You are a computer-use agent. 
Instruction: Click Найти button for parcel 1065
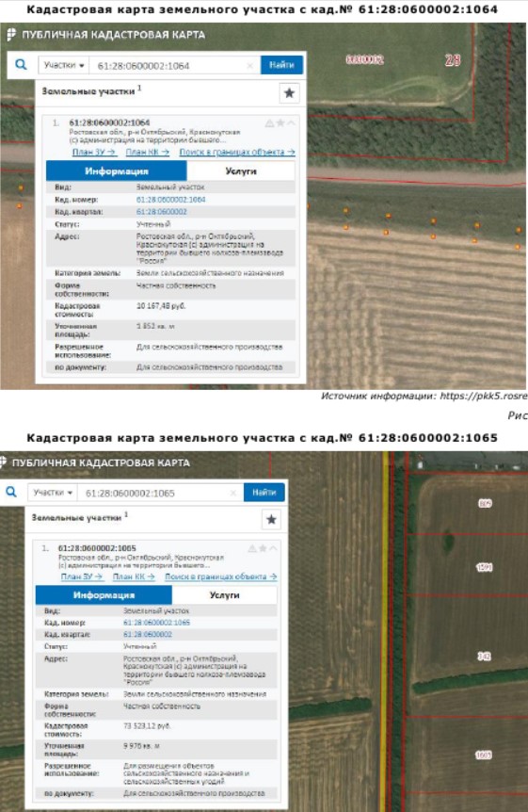tap(264, 493)
